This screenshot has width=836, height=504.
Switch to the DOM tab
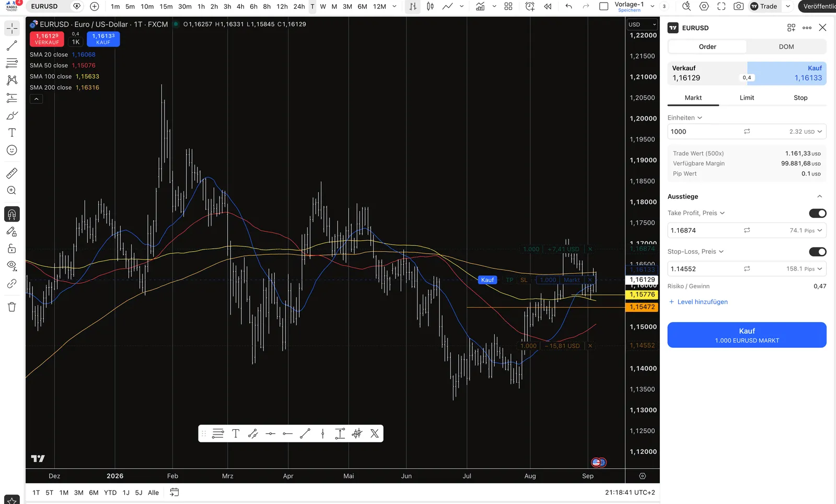786,46
